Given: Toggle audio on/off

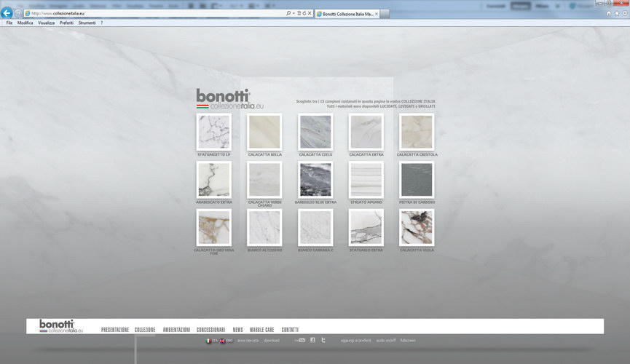Looking at the screenshot, I should 386,341.
